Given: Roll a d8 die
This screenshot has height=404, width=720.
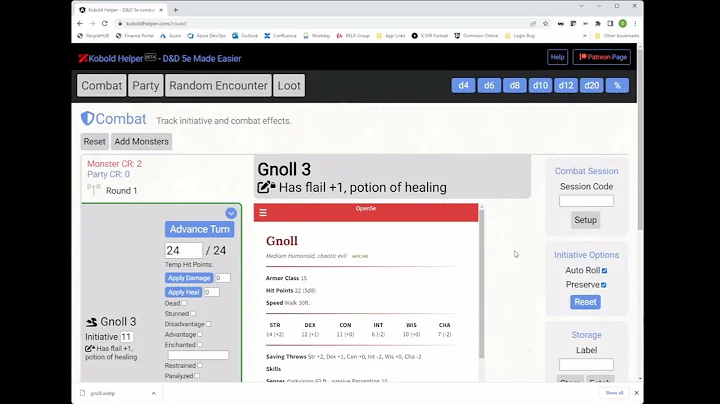Looking at the screenshot, I should [x=515, y=85].
